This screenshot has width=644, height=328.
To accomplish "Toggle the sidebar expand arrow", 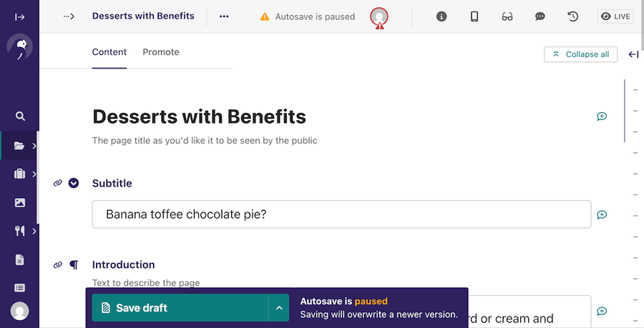I will pos(20,16).
